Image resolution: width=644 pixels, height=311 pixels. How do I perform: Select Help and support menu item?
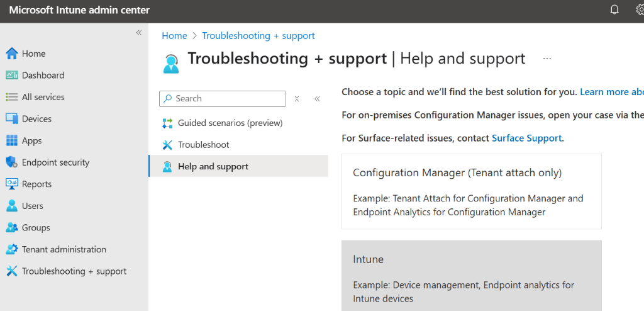point(238,166)
